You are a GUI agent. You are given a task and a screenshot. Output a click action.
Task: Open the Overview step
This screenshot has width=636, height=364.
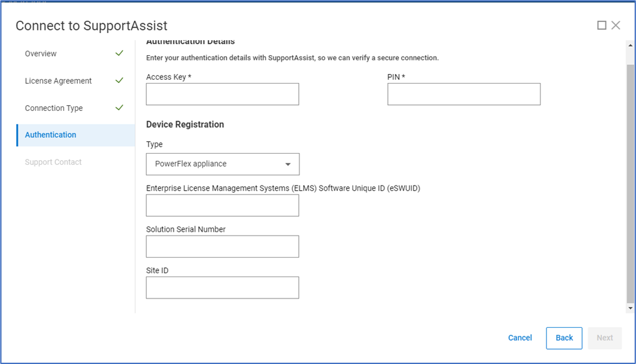40,53
